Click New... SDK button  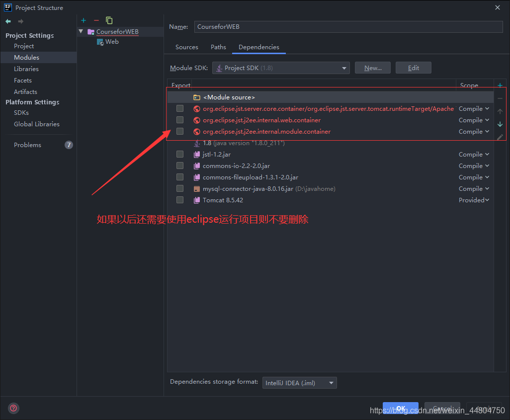coord(373,68)
